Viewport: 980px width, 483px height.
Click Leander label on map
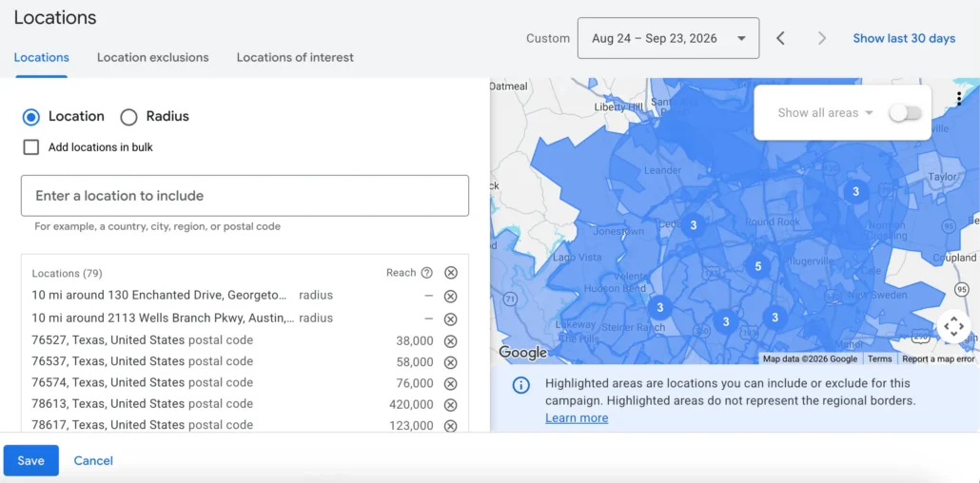point(662,170)
